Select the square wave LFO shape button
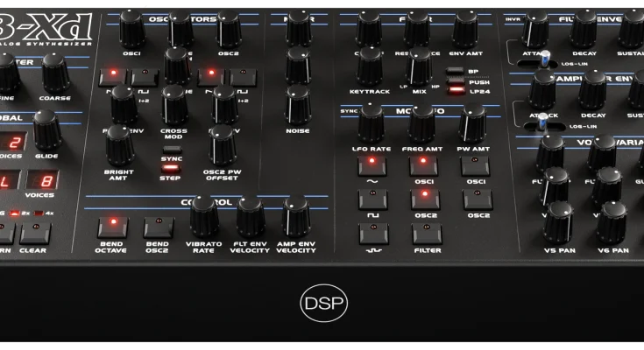 [372, 199]
